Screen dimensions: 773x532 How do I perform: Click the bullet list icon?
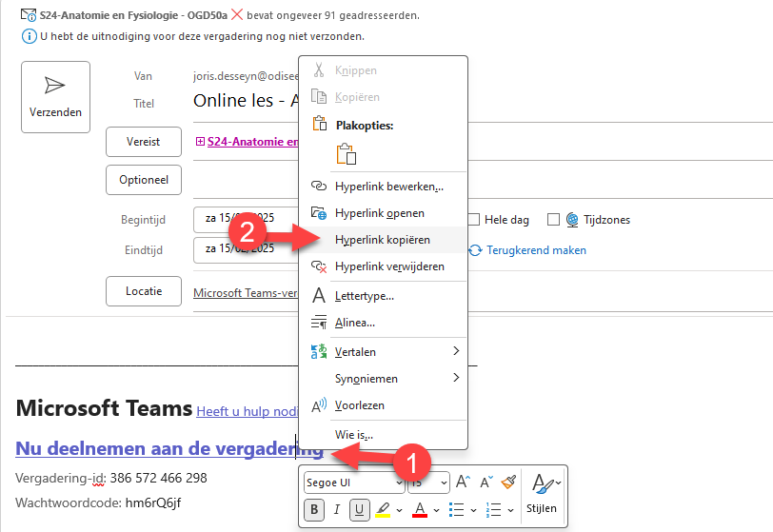[x=457, y=510]
